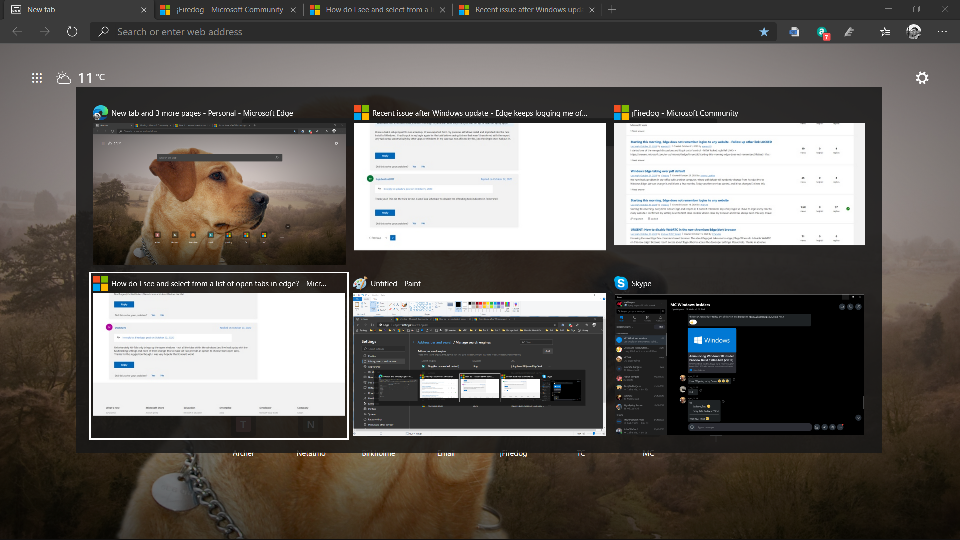Image resolution: width=960 pixels, height=540 pixels.
Task: Click the Edge icon beside New tab title
Action: tap(100, 113)
